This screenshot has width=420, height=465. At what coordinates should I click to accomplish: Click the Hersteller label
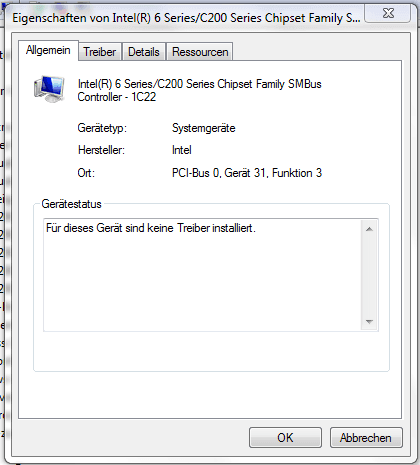click(101, 150)
